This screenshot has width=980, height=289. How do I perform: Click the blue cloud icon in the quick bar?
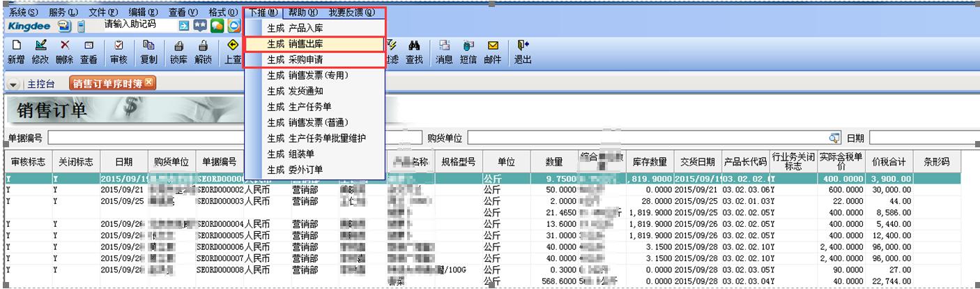[x=233, y=26]
